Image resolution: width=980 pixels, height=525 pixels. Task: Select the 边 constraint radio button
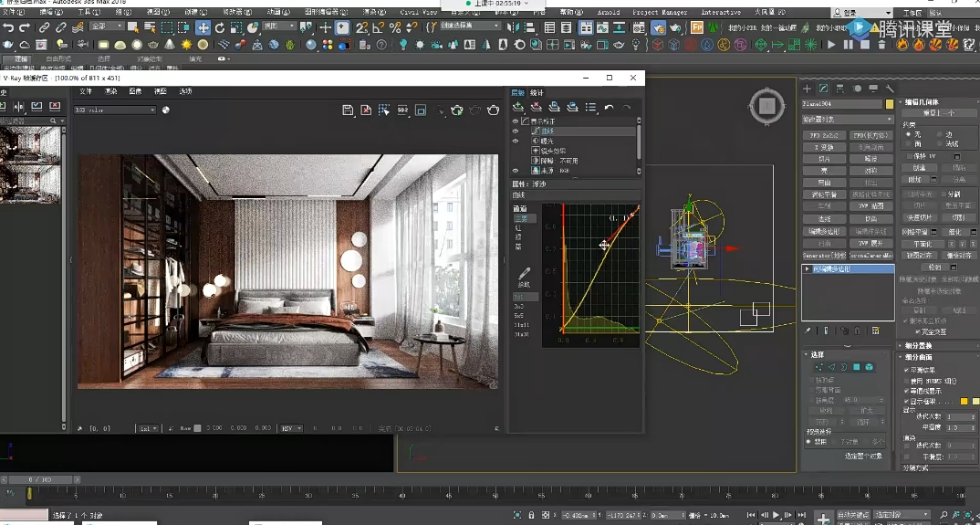point(940,134)
